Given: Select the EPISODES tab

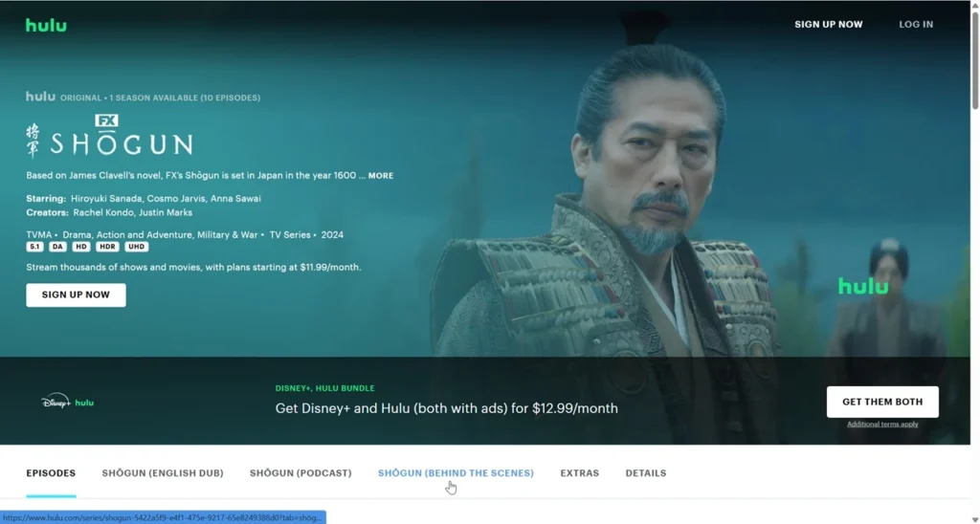Looking at the screenshot, I should tap(51, 473).
